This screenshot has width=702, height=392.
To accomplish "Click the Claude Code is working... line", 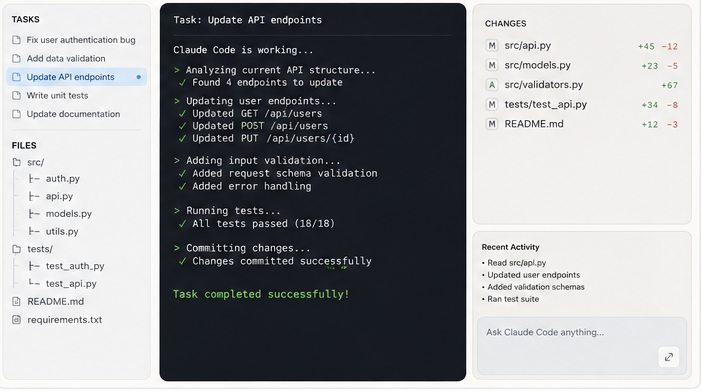I will coord(243,50).
